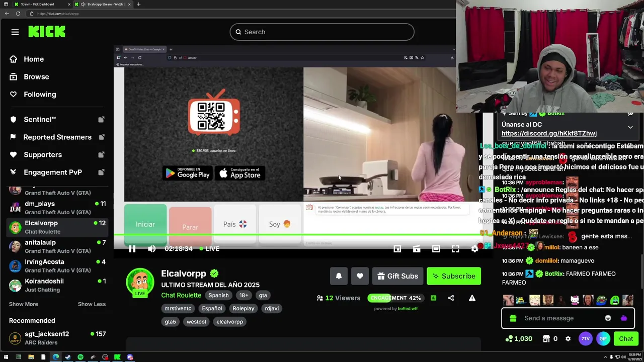
Task: Click the Elcalvorpp channel avatar
Action: pyautogui.click(x=140, y=282)
